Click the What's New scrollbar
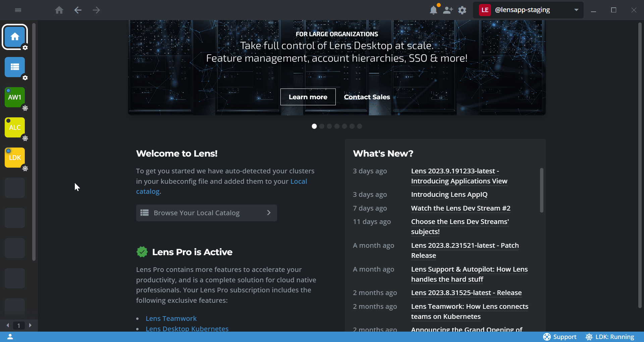The height and width of the screenshot is (342, 644). [541, 190]
